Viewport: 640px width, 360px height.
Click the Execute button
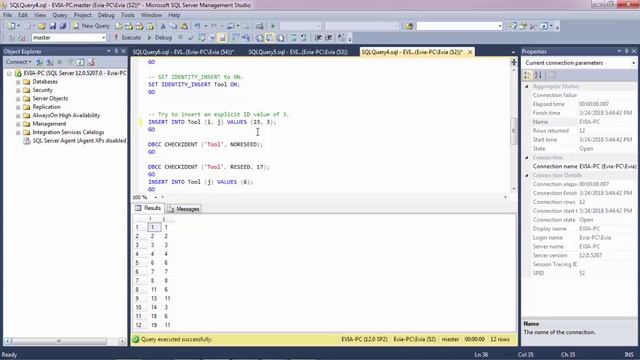coord(127,38)
